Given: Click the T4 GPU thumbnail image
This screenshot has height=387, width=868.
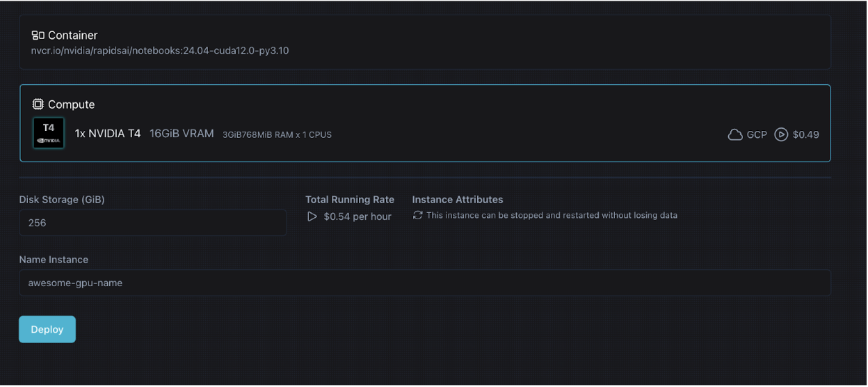Looking at the screenshot, I should click(x=49, y=134).
